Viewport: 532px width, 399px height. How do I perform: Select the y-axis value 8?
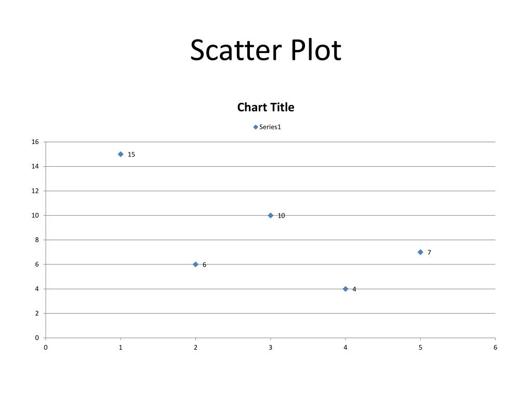(37, 240)
